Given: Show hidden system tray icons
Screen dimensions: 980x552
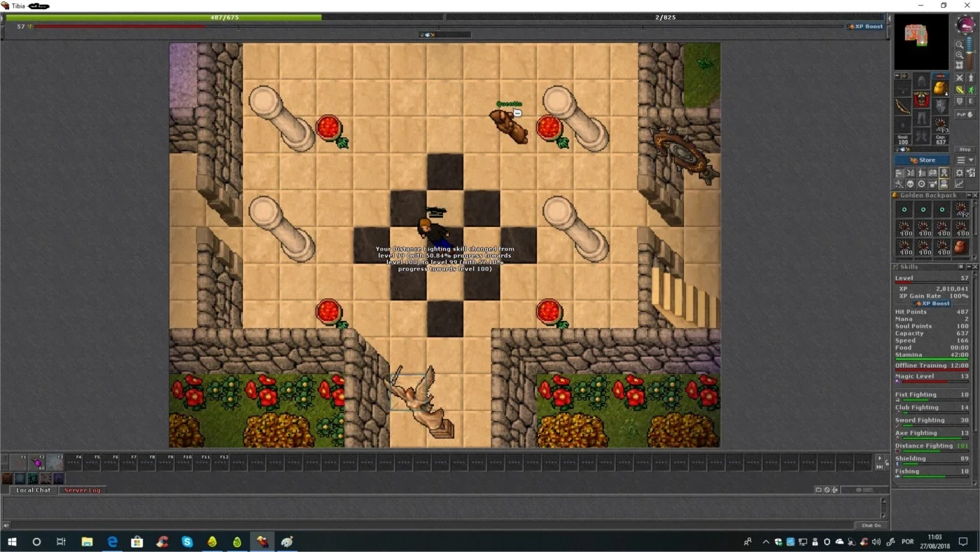Looking at the screenshot, I should [766, 541].
